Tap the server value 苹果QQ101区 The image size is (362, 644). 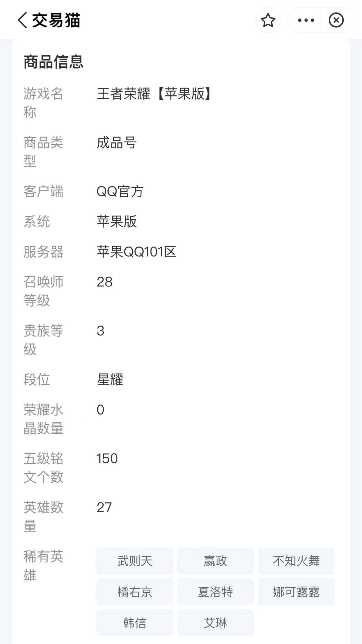pos(136,252)
